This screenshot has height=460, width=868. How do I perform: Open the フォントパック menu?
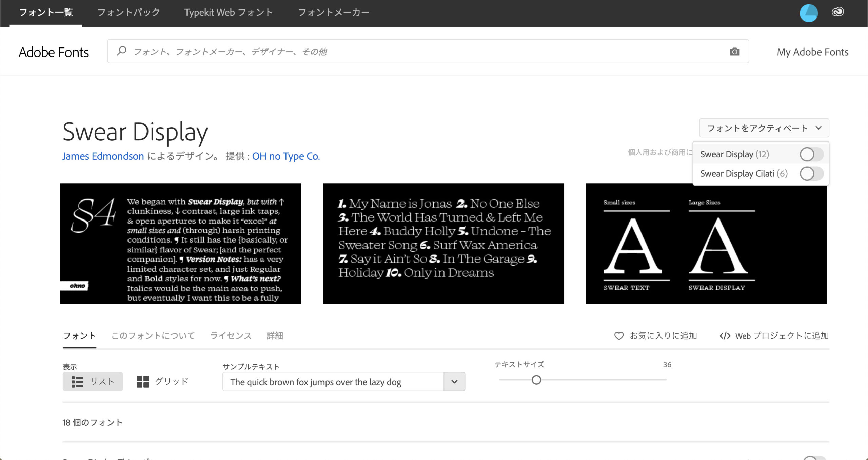tap(129, 13)
